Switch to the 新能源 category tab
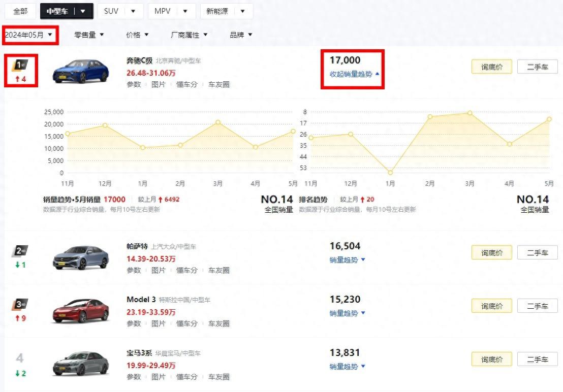The height and width of the screenshot is (392, 563). 226,11
